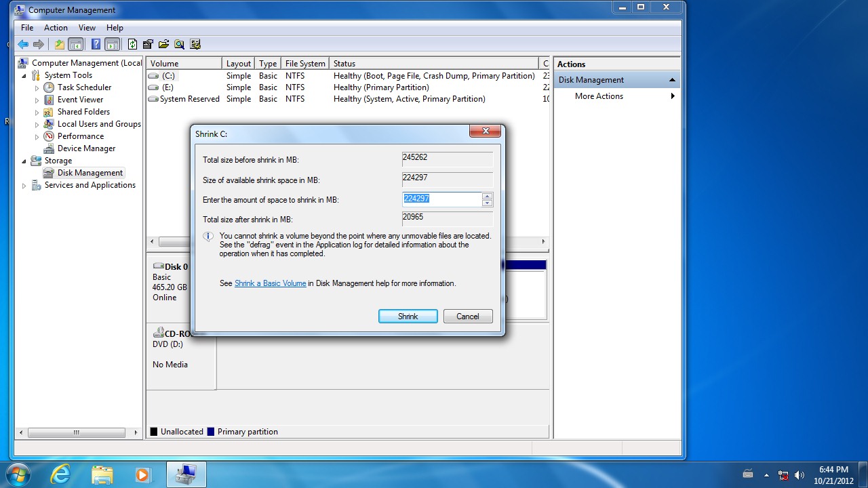This screenshot has width=868, height=488.
Task: Click the Shrink button
Action: (x=408, y=317)
